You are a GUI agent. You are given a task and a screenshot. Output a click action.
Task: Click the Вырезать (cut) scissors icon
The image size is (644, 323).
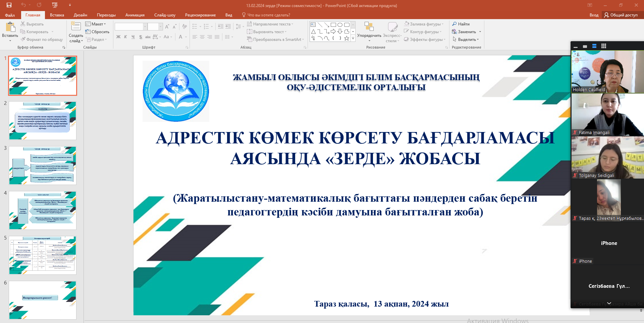[23, 24]
